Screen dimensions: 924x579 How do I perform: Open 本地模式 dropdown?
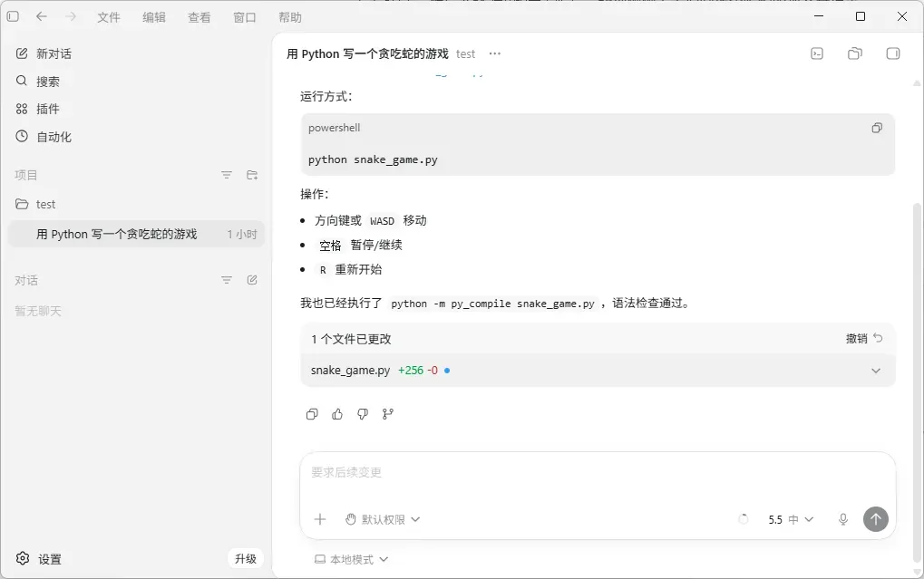point(351,560)
